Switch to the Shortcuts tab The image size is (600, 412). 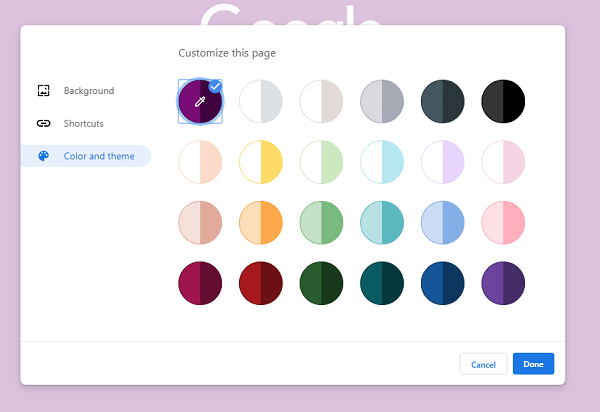[x=83, y=124]
